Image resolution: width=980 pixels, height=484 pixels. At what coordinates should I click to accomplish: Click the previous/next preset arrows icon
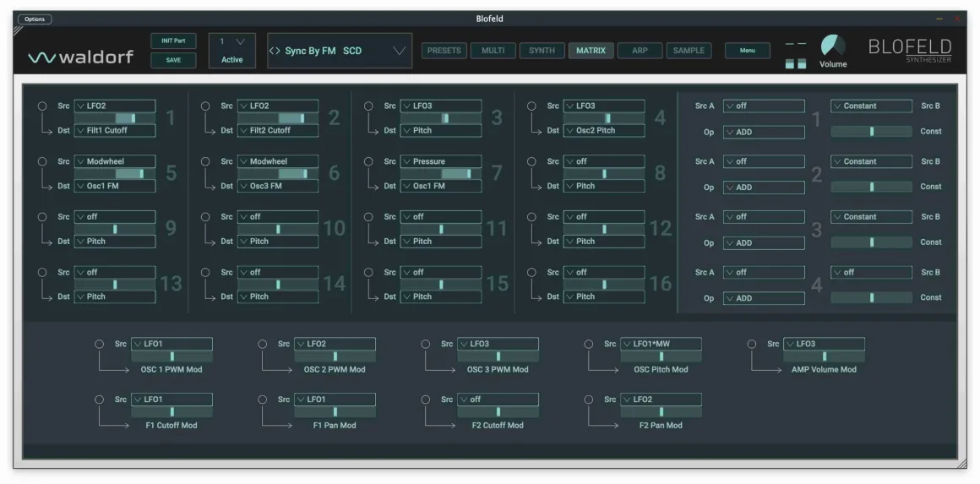tap(275, 52)
